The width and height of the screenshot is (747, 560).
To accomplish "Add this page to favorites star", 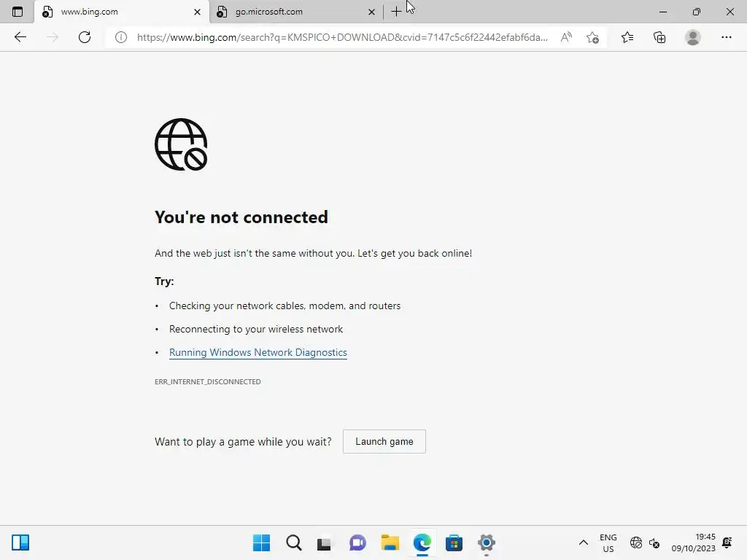I will 592,37.
